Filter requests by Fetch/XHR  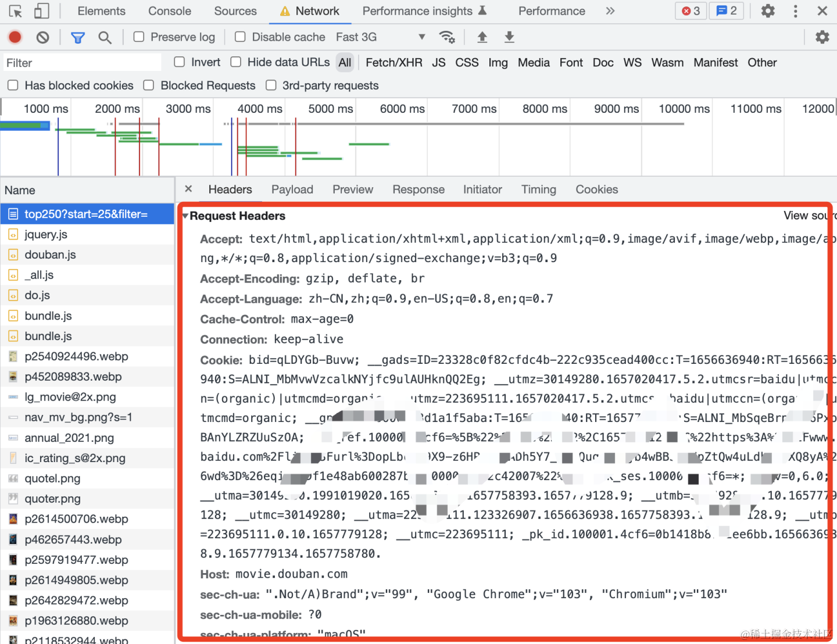pos(394,62)
